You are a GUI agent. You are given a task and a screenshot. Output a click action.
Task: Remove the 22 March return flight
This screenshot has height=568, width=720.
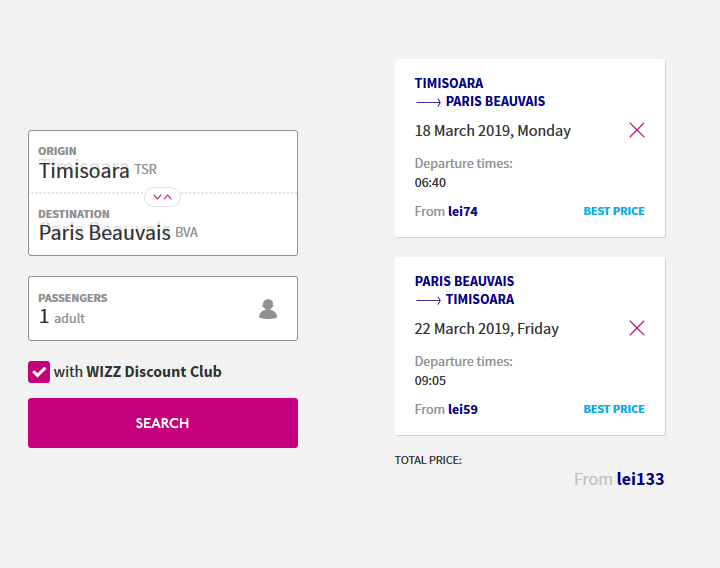click(x=637, y=328)
